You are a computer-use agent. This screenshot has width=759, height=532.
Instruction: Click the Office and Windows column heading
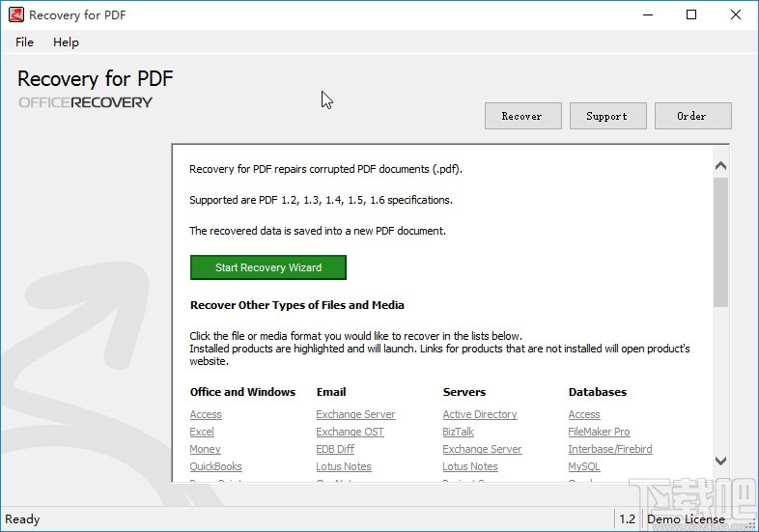pyautogui.click(x=242, y=392)
